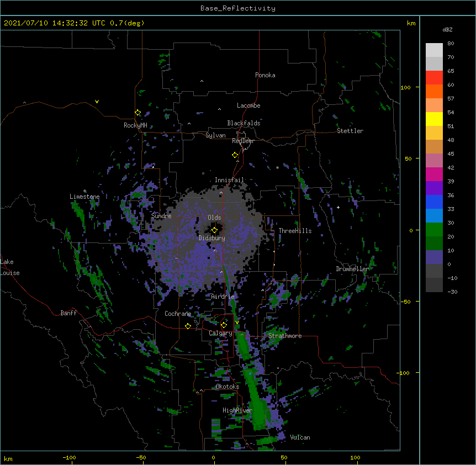
Task: Click the Cochrane label
Action: (178, 314)
